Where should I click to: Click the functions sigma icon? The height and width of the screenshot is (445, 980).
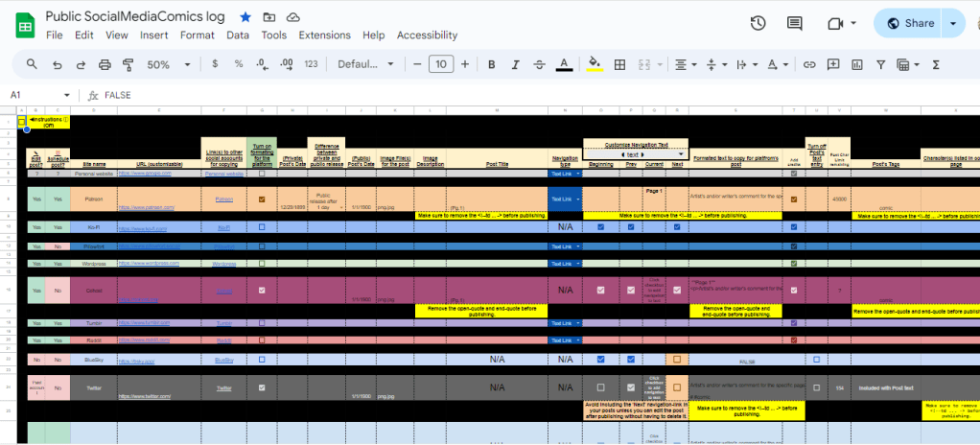point(936,64)
